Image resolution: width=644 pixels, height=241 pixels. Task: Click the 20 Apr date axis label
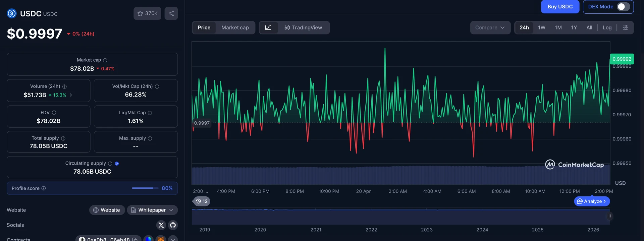(x=363, y=191)
